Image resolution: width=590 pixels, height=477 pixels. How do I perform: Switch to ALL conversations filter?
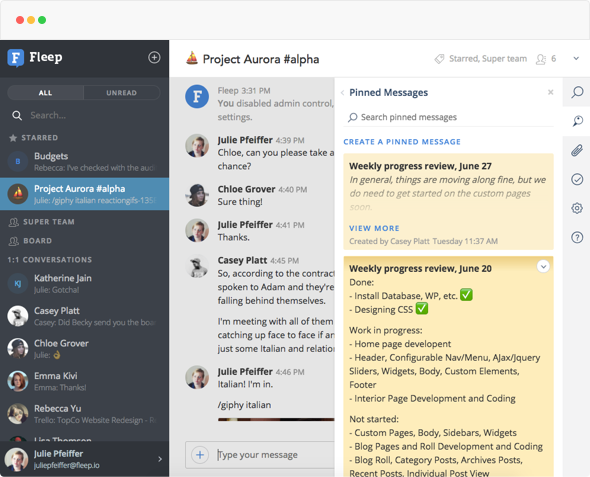(45, 93)
